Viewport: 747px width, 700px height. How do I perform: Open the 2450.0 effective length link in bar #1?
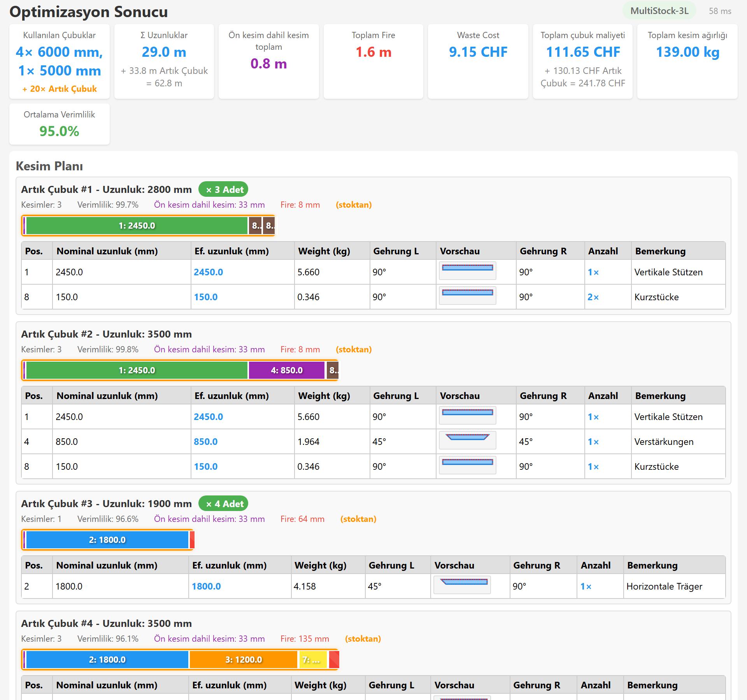coord(209,272)
